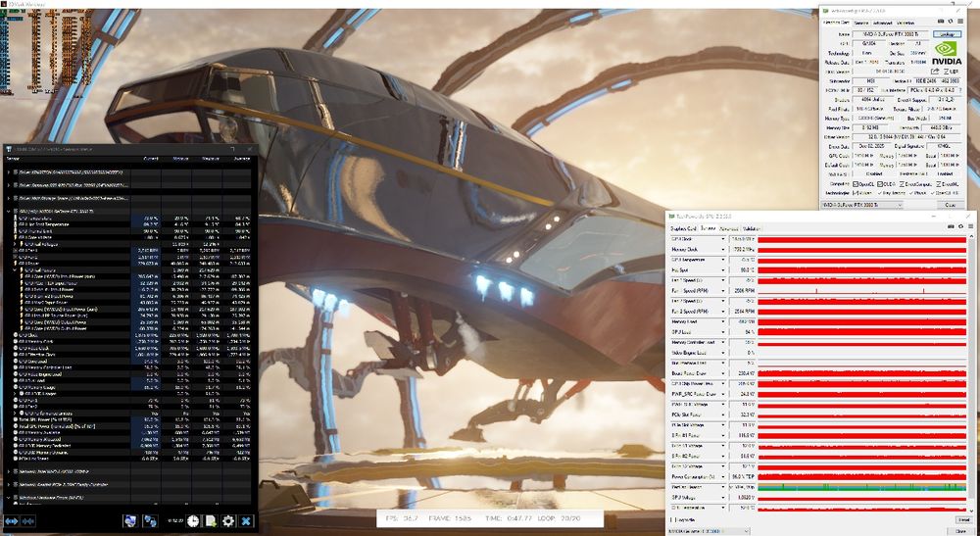Viewport: 980px width, 536px height.
Task: Open HWiNFO settings gear icon
Action: coord(228,520)
